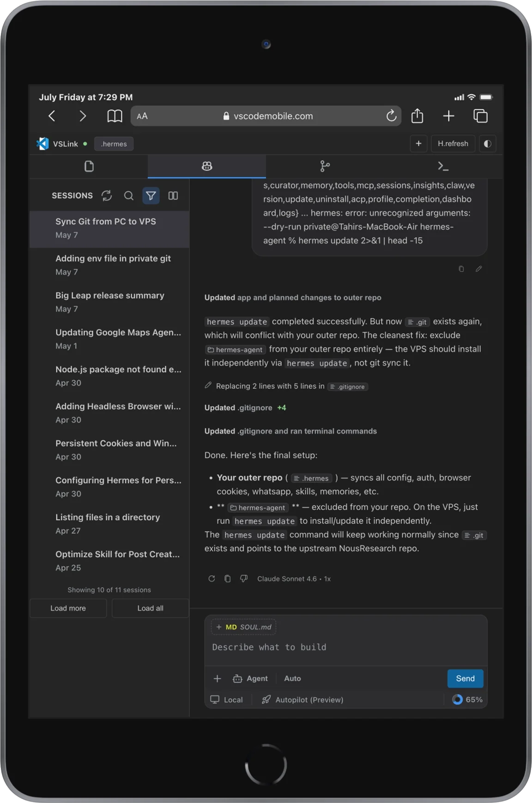Thumbs down the assistant response
This screenshot has width=532, height=803.
click(244, 578)
